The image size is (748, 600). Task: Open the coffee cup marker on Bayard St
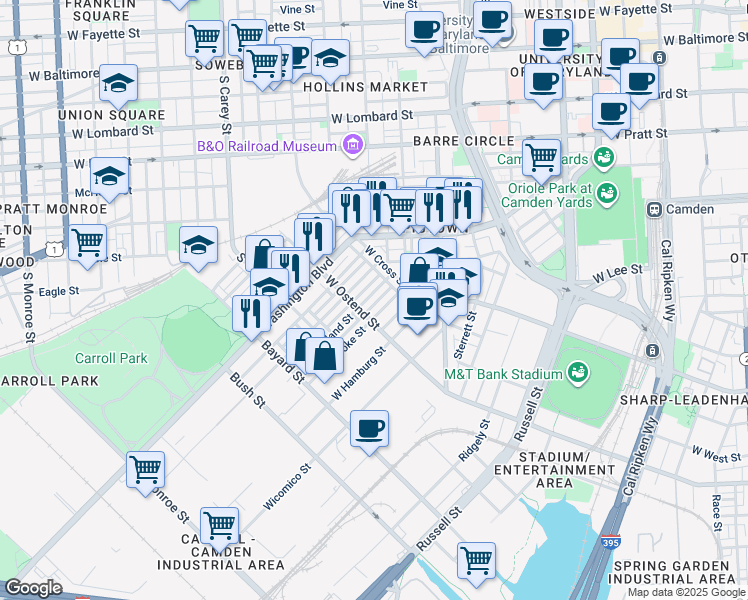[369, 429]
